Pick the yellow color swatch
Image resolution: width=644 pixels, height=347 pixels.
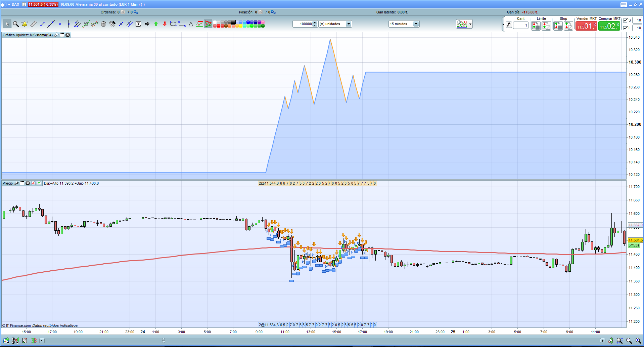click(240, 26)
